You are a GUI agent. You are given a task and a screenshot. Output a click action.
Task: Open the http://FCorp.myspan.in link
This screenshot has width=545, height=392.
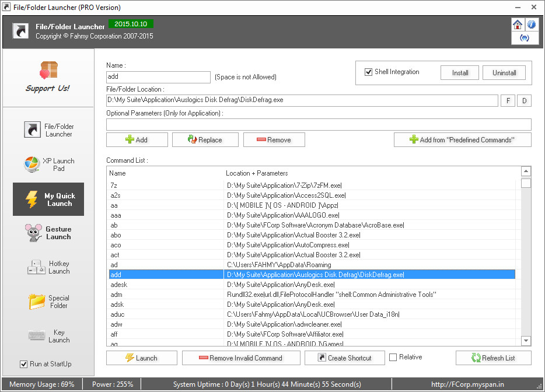[x=467, y=384]
